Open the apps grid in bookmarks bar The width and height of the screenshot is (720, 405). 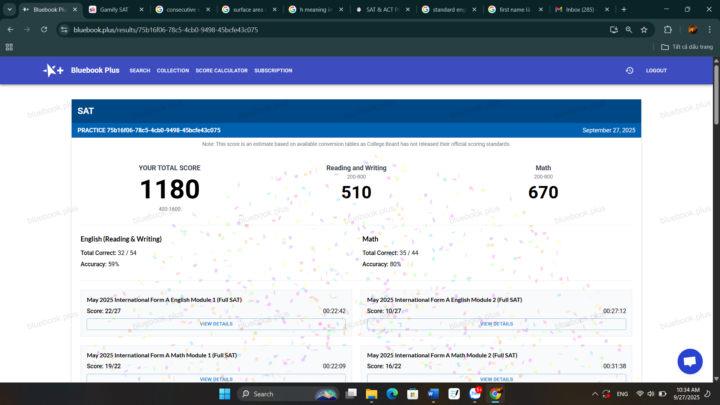(x=9, y=47)
